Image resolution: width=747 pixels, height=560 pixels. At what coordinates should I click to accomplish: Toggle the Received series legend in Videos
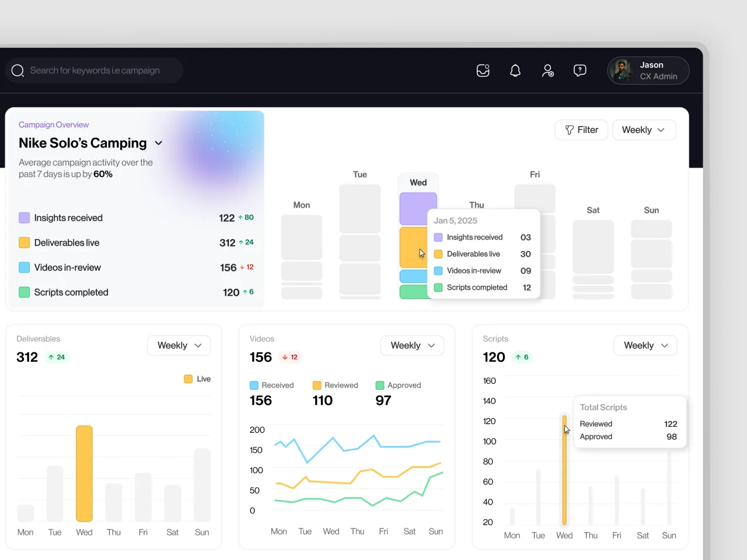[x=271, y=386]
